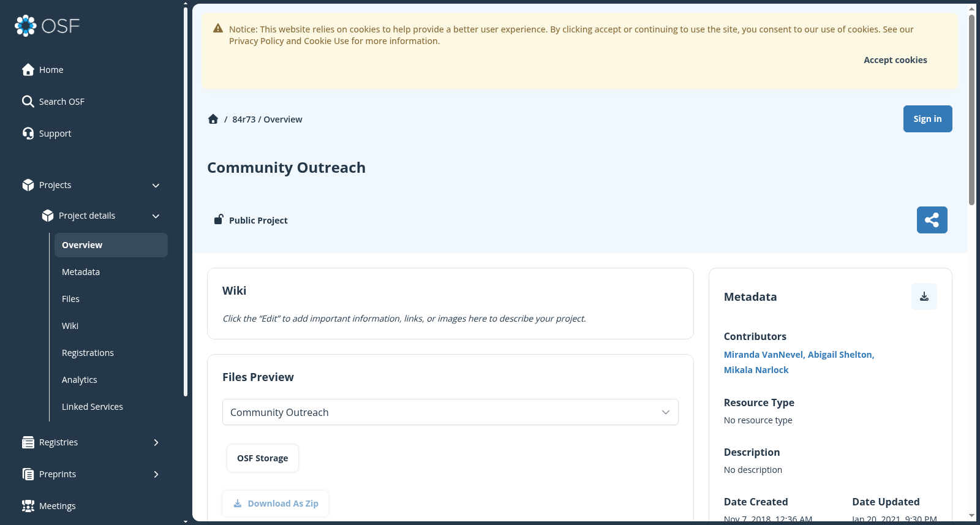Go to Home via sidebar house icon
The height and width of the screenshot is (525, 980).
click(x=28, y=70)
